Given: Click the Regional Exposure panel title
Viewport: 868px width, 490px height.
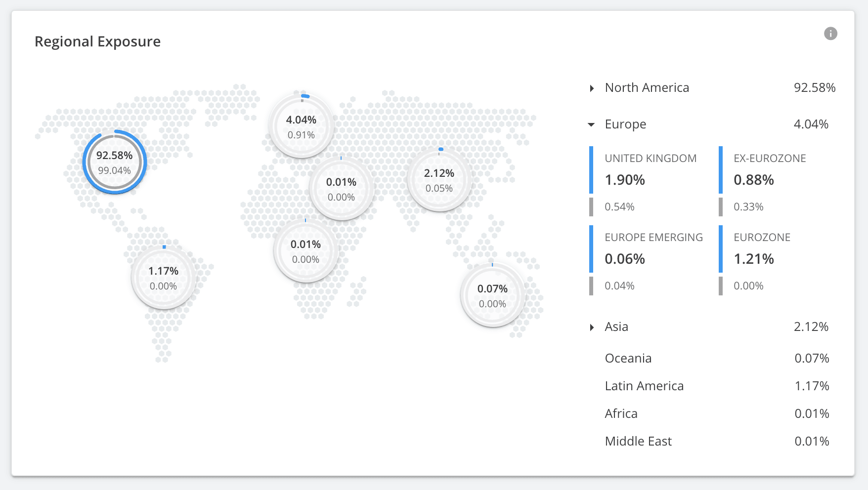Looking at the screenshot, I should point(97,41).
